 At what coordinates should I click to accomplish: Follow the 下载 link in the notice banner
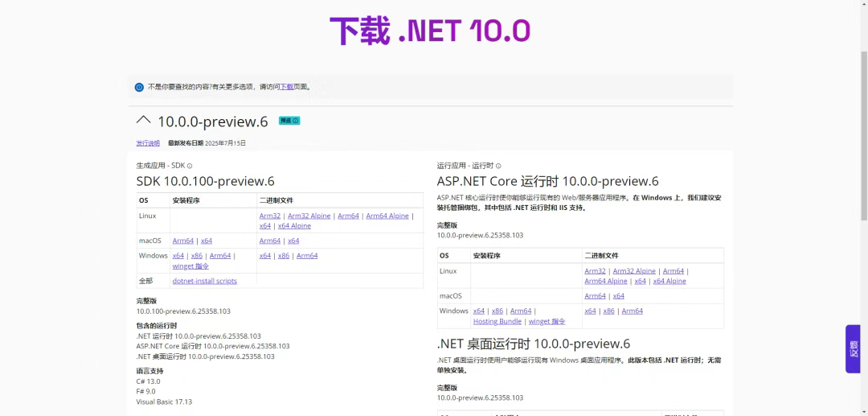(286, 87)
